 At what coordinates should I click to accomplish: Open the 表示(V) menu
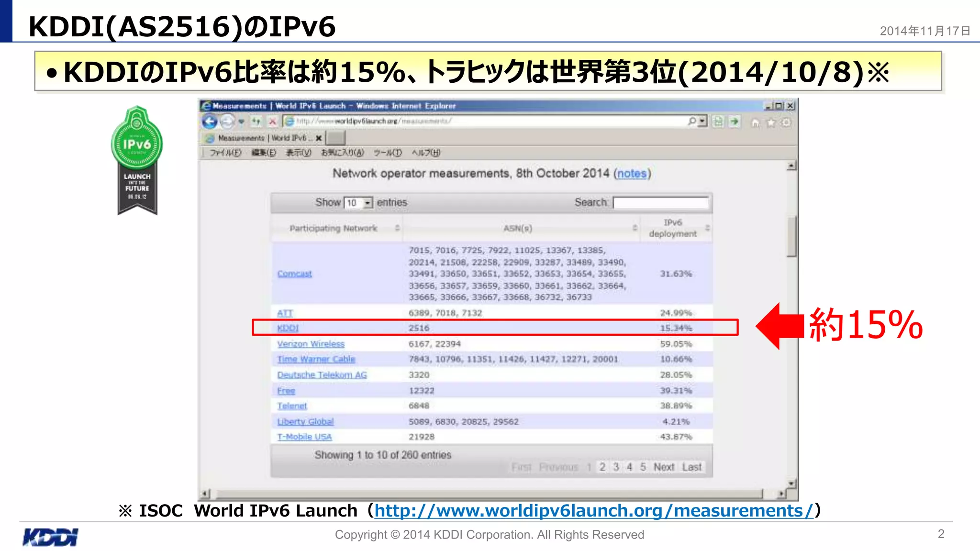(x=299, y=153)
